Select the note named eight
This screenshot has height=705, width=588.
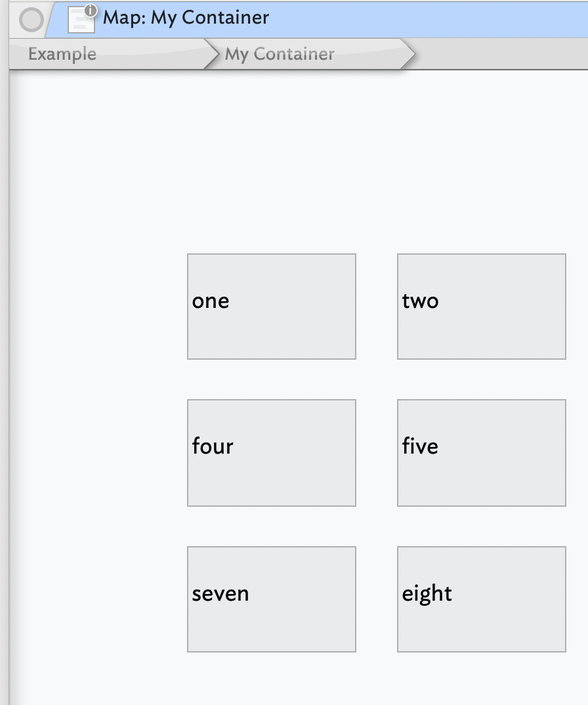pos(482,599)
